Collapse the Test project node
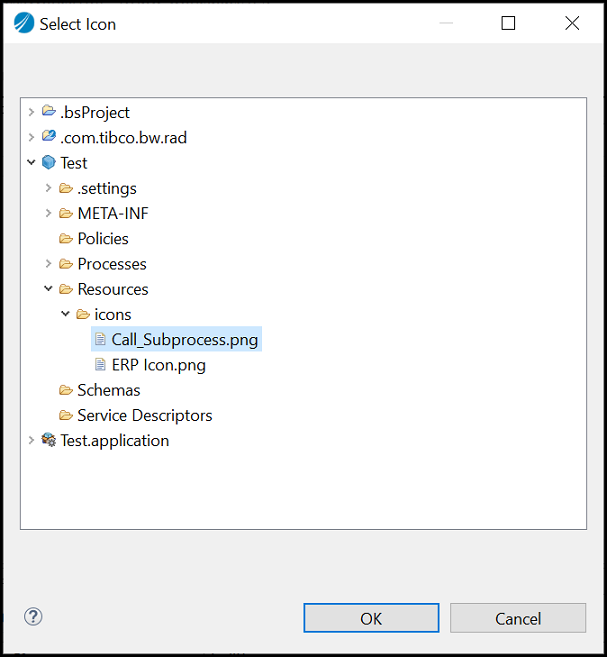This screenshot has height=657, width=607. pyautogui.click(x=32, y=163)
